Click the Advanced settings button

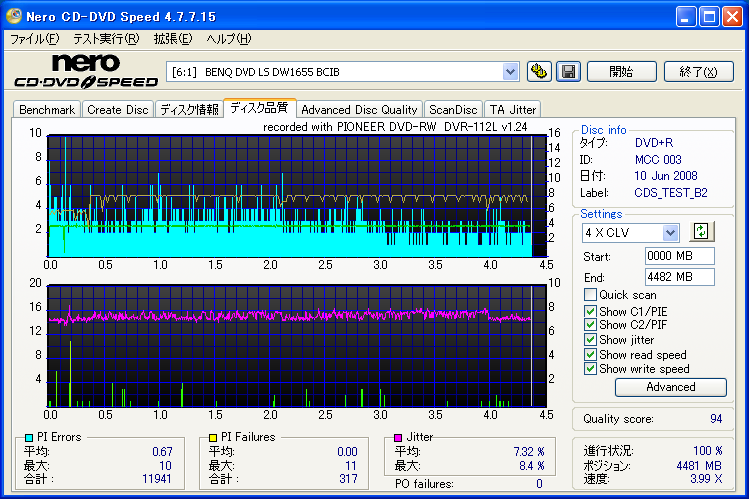(670, 387)
